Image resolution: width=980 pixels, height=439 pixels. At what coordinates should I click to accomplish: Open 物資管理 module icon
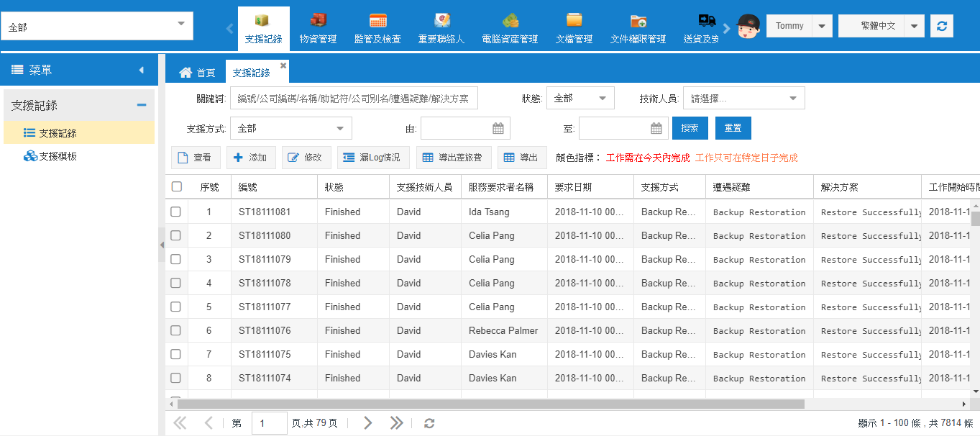[318, 21]
